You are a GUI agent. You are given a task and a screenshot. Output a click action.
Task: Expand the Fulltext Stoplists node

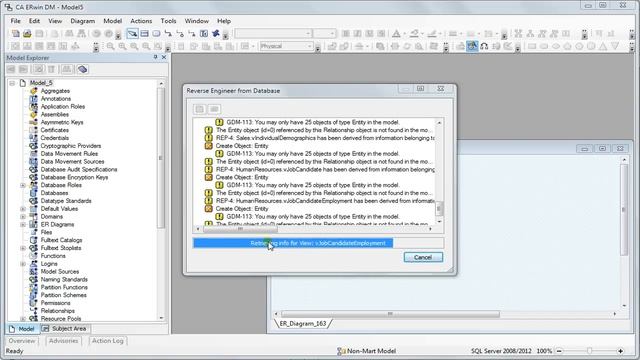[23, 248]
